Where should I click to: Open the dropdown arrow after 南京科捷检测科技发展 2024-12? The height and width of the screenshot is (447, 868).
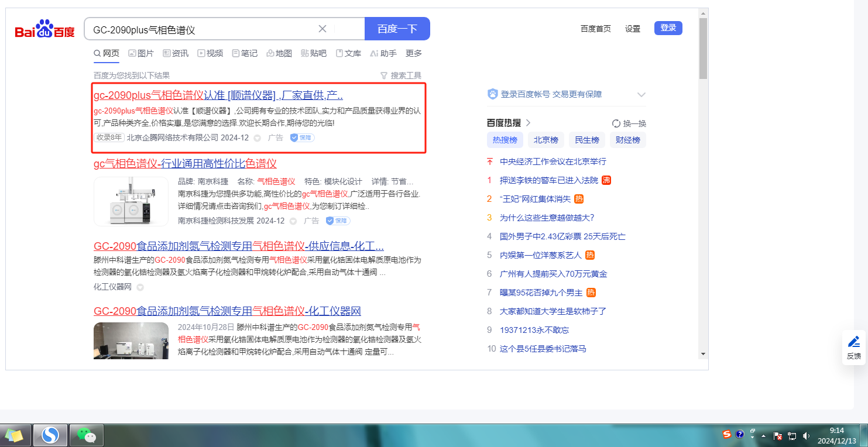click(293, 221)
